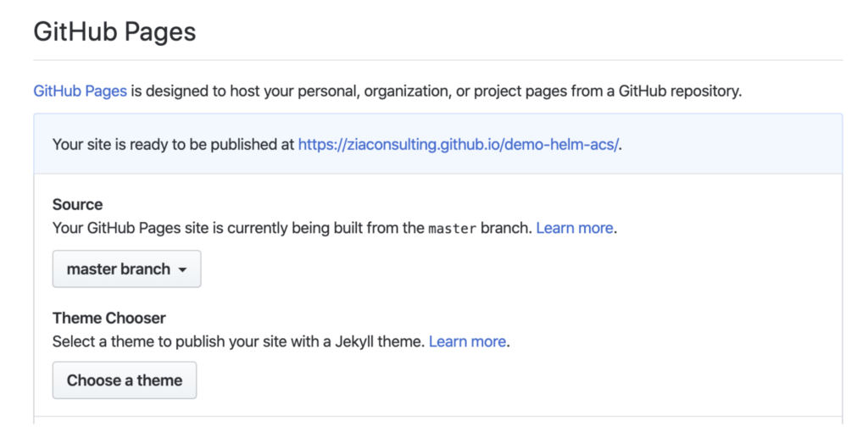Click 'Select a theme to publish your site' text

(x=238, y=341)
